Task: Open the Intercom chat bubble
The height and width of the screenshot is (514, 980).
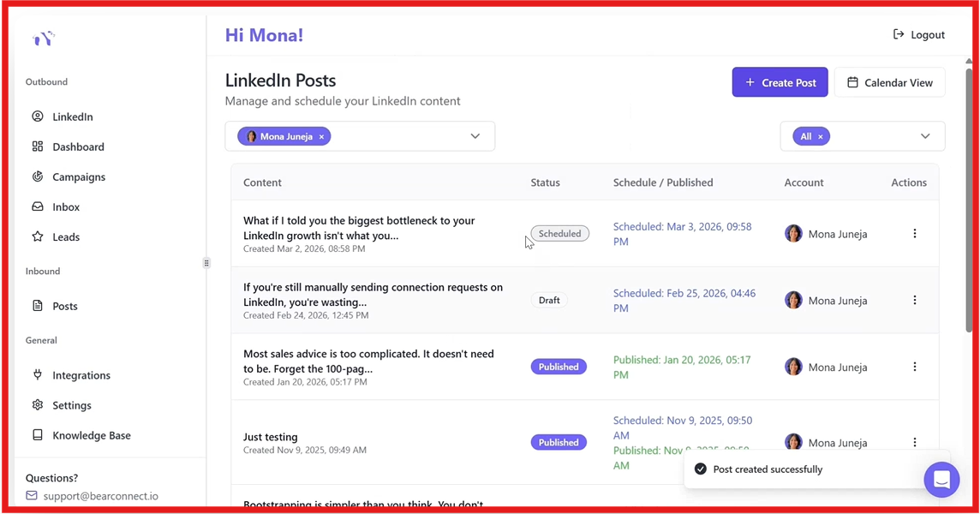Action: 941,480
